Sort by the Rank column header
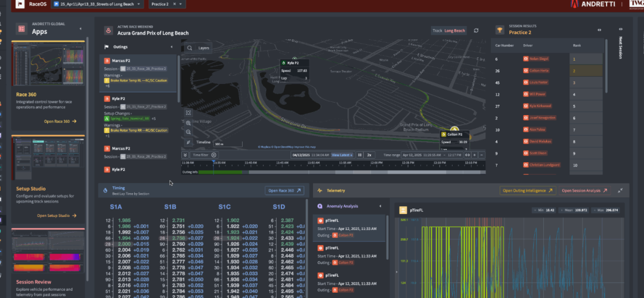The image size is (644, 298). pos(577,45)
